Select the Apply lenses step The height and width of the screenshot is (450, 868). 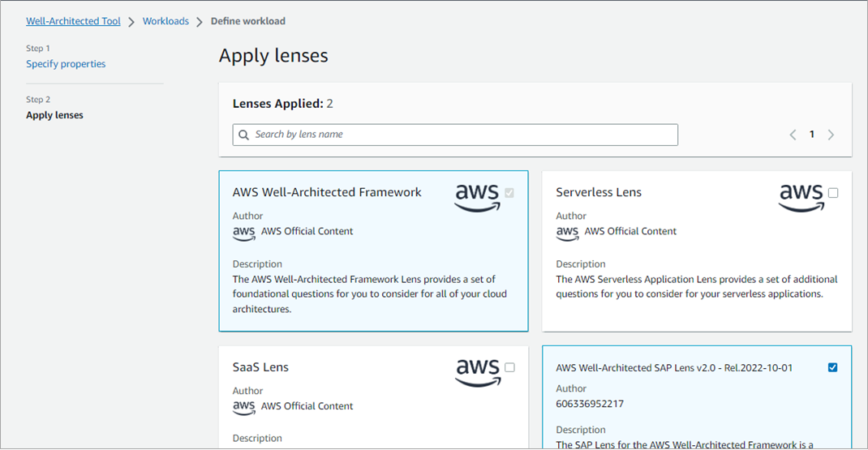point(54,115)
